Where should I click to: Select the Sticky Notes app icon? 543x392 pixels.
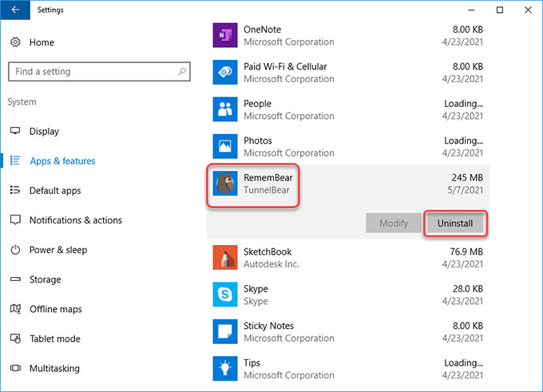tap(225, 331)
